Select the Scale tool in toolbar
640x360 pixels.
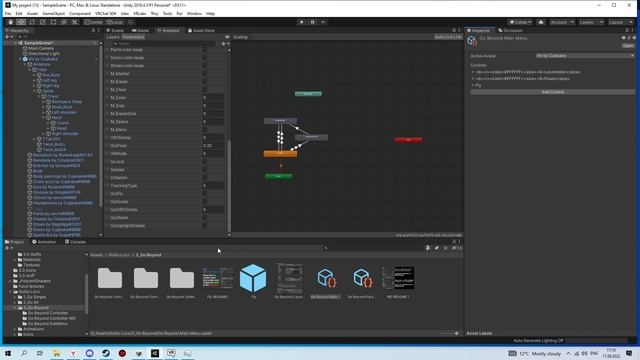tap(42, 22)
